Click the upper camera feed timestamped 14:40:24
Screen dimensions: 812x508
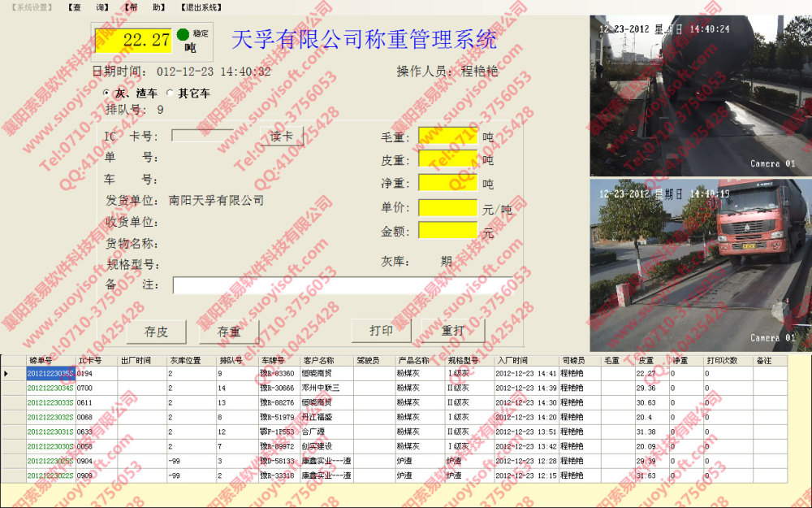coord(702,96)
